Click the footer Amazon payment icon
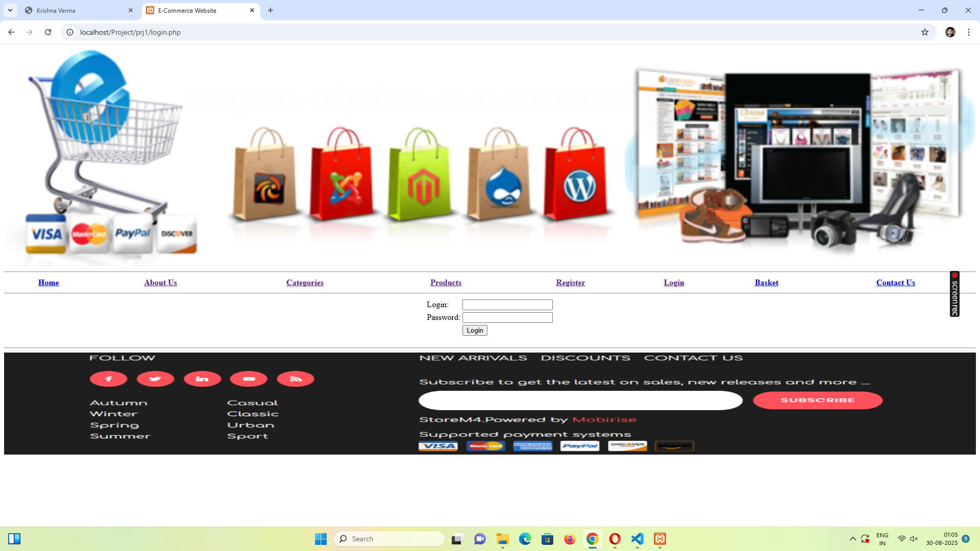The image size is (980, 551). (x=674, y=446)
